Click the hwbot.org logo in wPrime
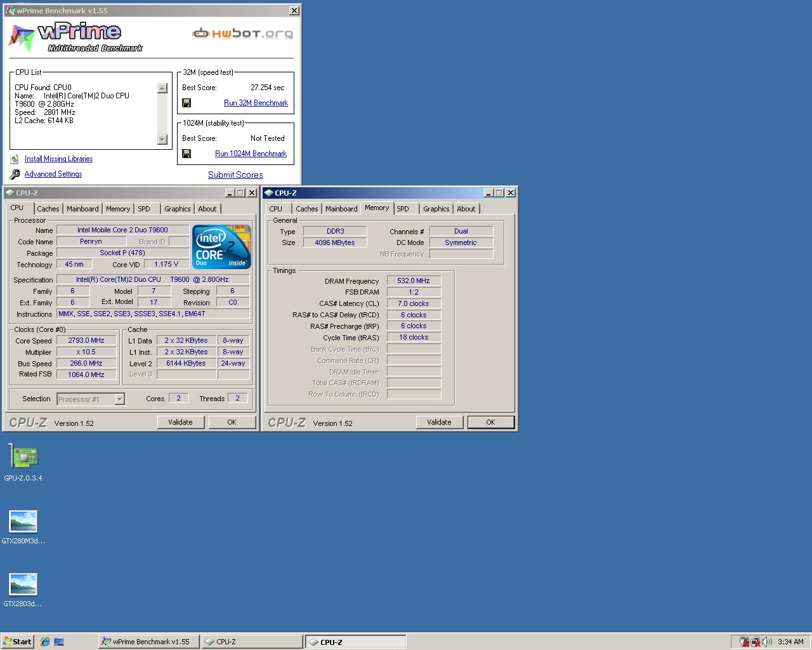The height and width of the screenshot is (650, 812). 243,33
